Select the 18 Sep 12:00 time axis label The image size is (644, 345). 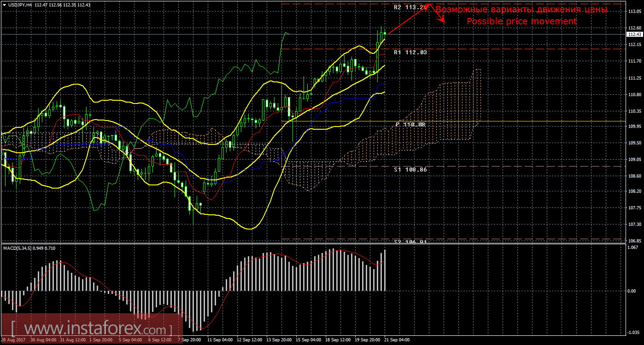[x=338, y=340]
